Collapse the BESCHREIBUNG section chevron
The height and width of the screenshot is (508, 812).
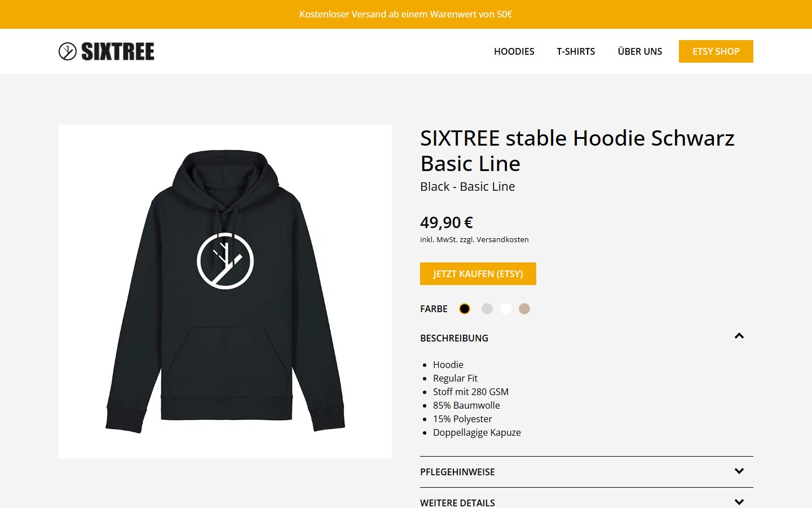[739, 336]
